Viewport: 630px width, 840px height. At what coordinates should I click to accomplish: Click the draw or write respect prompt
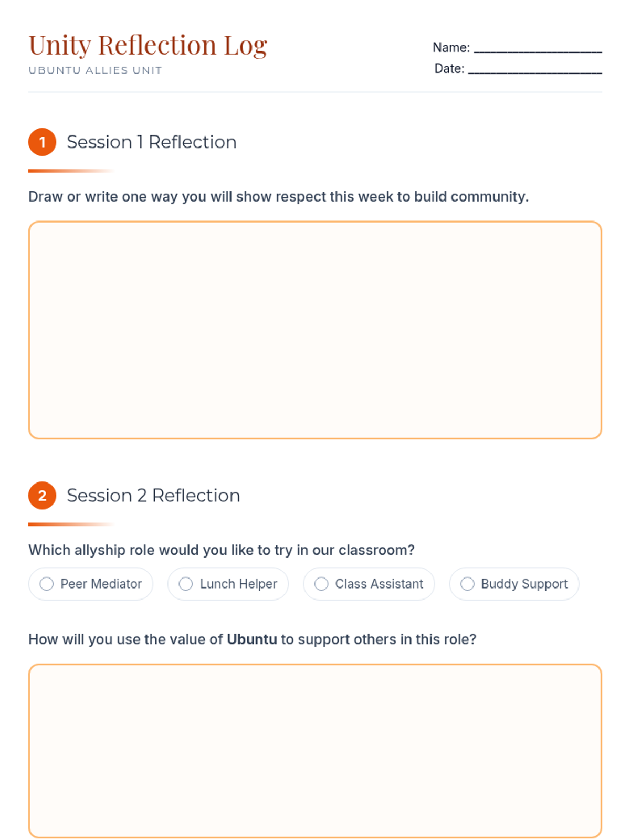point(278,197)
